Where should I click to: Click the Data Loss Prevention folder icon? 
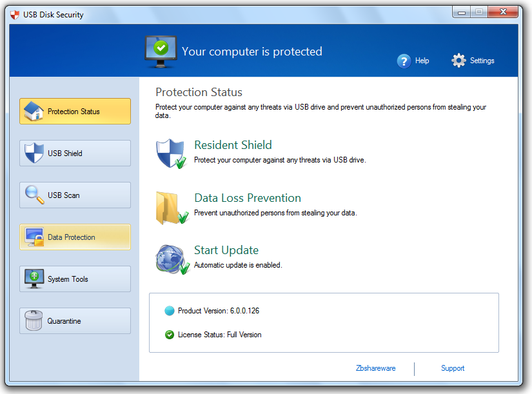click(172, 208)
